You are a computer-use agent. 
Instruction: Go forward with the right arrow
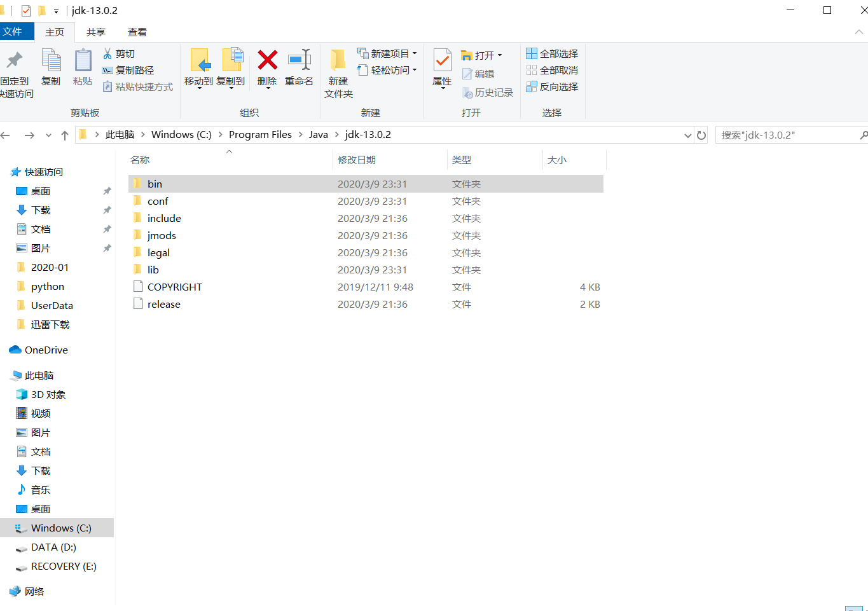[29, 135]
